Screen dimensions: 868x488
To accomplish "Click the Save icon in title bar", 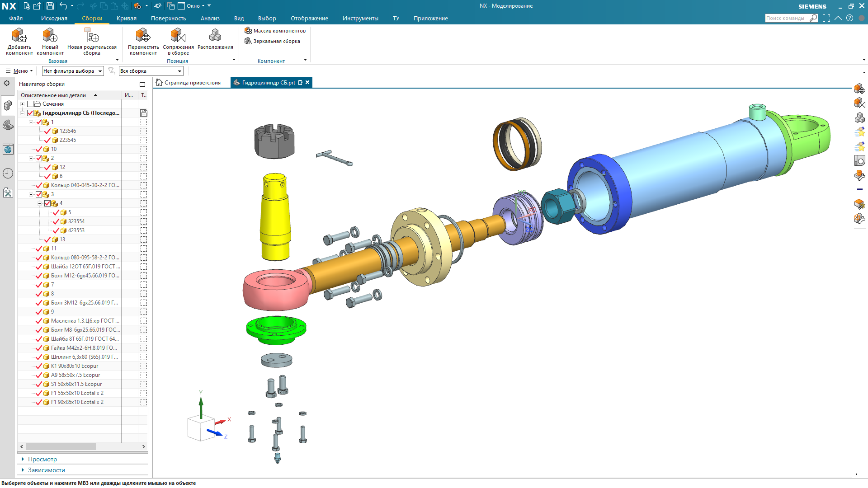I will (50, 6).
